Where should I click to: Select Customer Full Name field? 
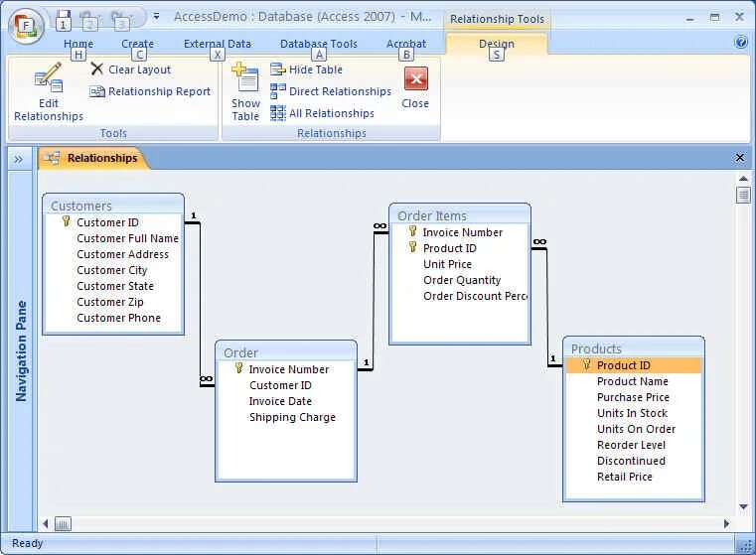click(x=113, y=238)
